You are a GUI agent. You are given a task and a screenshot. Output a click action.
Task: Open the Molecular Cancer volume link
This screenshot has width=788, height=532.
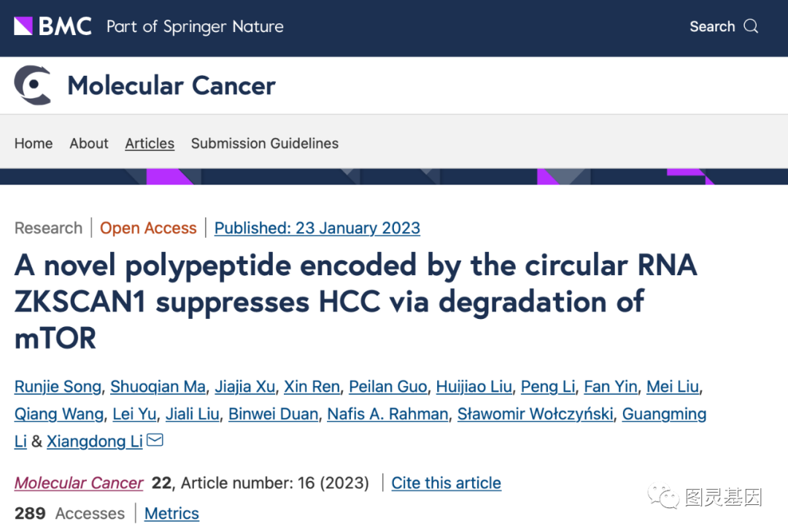tap(78, 483)
